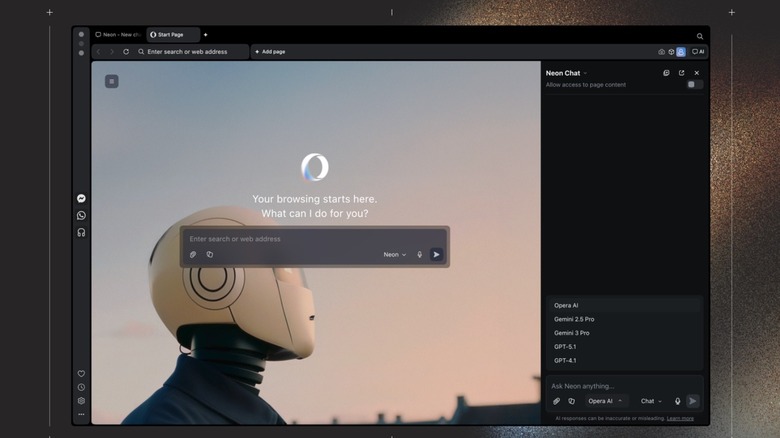Click the Opera Neon logo on start page

(x=315, y=167)
